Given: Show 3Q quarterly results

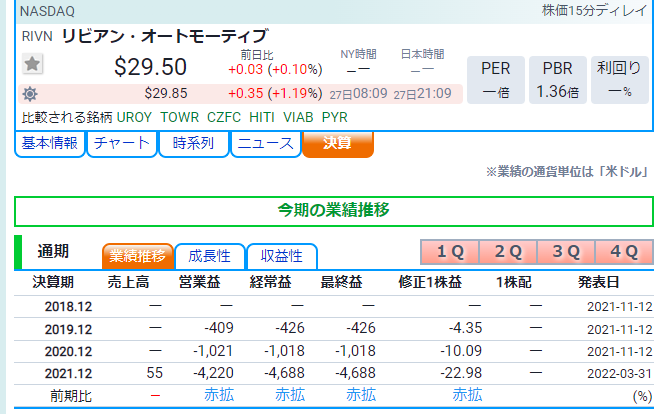Looking at the screenshot, I should (566, 252).
